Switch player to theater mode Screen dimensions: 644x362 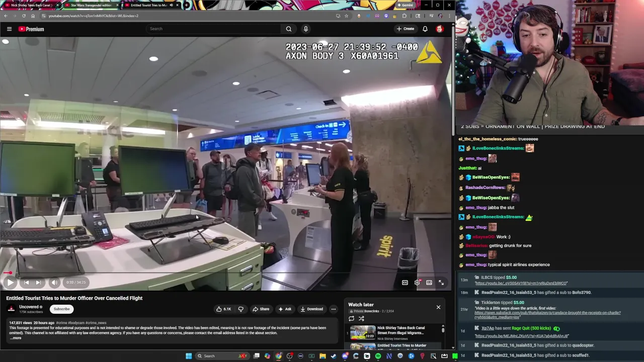[429, 283]
